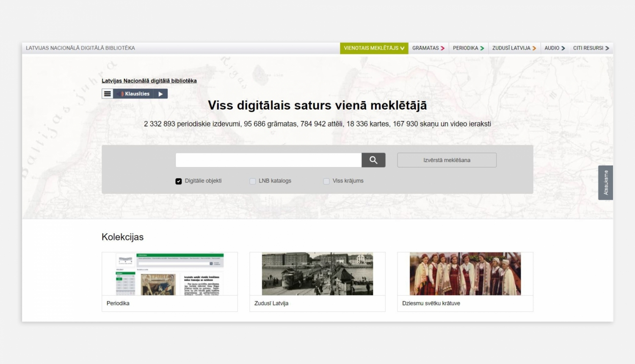This screenshot has height=364, width=635.
Task: Expand the PERIODIKA section chevron
Action: pyautogui.click(x=483, y=48)
